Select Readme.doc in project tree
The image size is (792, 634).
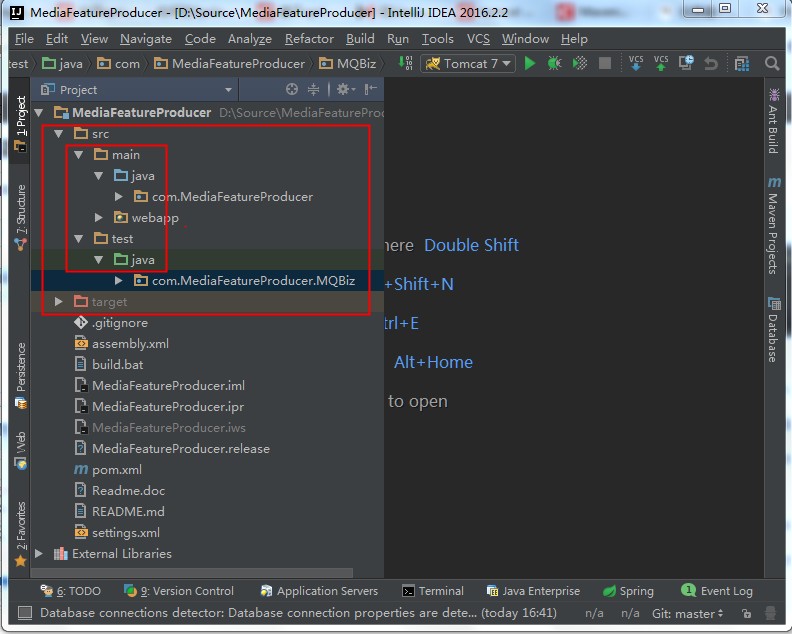[x=120, y=491]
